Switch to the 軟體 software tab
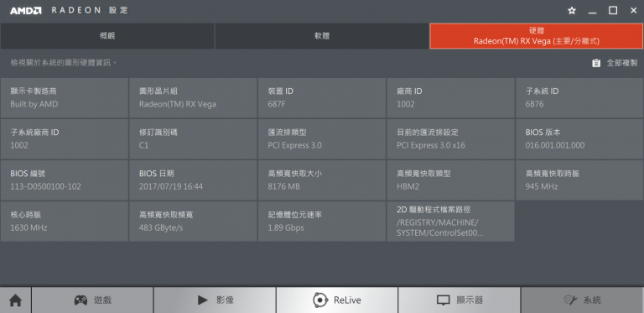 322,36
